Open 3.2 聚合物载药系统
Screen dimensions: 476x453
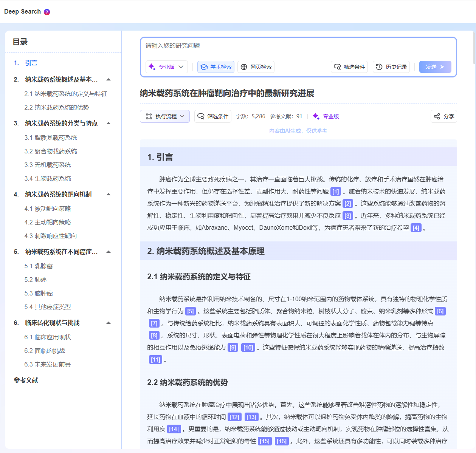pyautogui.click(x=51, y=151)
